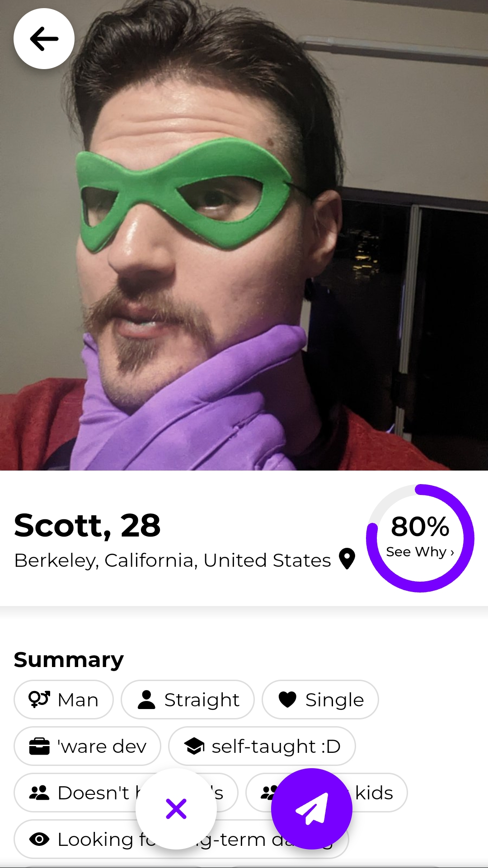
Task: Open the See Why match explanation
Action: pos(420,552)
